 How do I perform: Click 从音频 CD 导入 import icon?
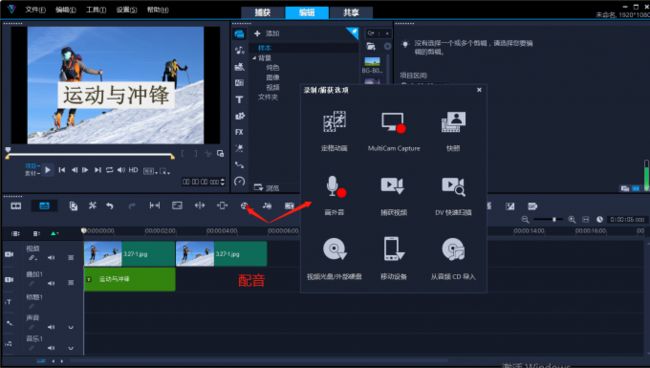point(453,249)
